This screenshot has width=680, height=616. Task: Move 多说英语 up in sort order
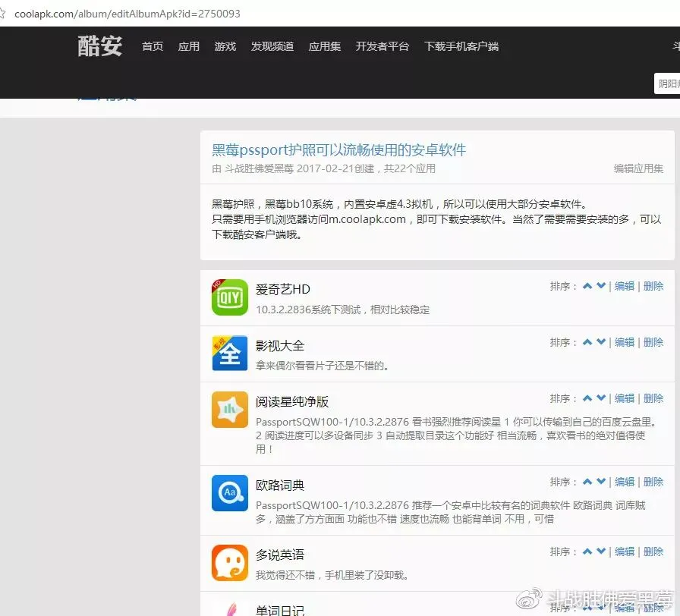point(587,552)
